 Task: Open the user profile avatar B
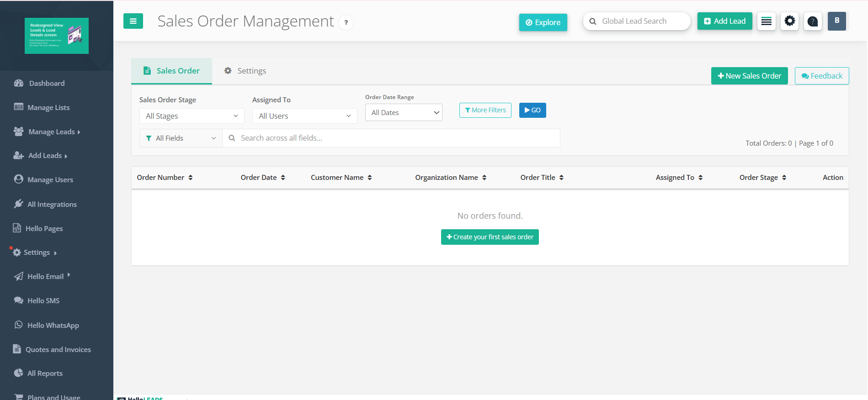point(837,21)
